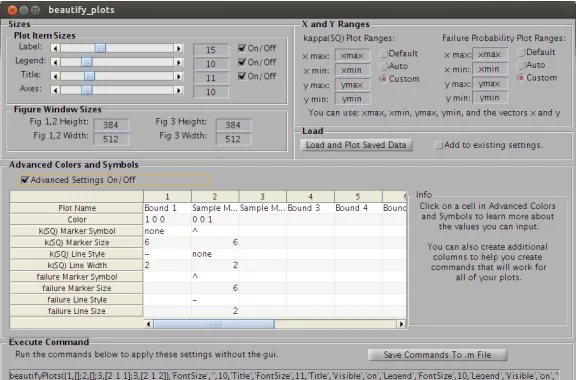The image size is (580, 380).
Task: Click the 'none' k(SQ) Marker Symbol cell
Action: [167, 231]
